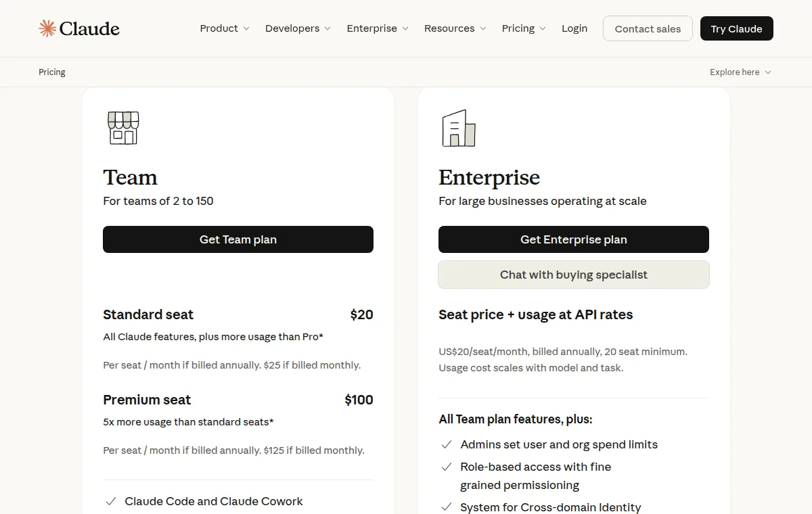Image resolution: width=812 pixels, height=514 pixels.
Task: Click the Contact sales button
Action: [x=648, y=28]
